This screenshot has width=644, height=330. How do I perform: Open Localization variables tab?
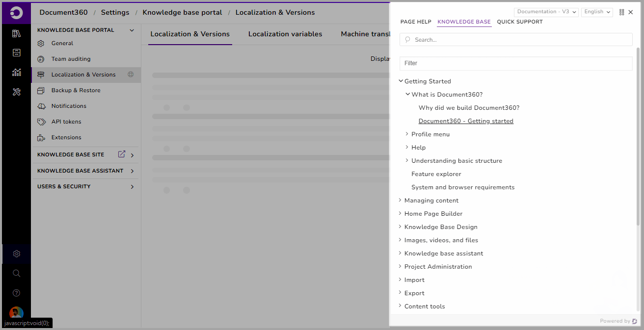tap(285, 34)
